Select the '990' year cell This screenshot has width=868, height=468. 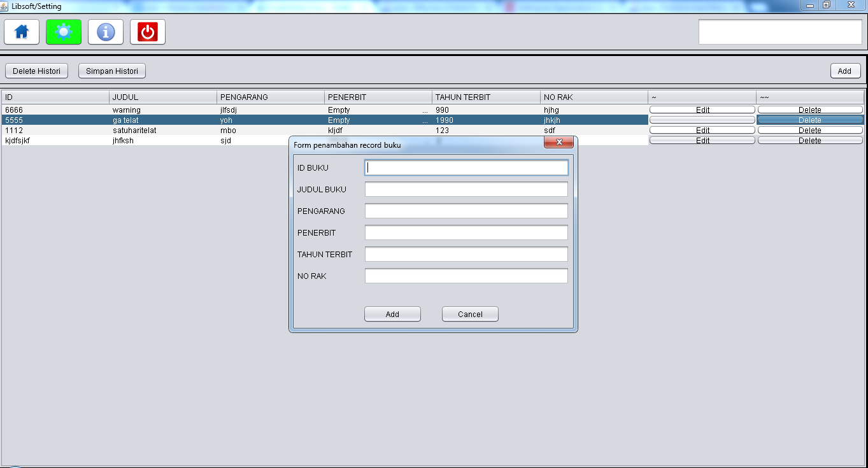pos(487,110)
